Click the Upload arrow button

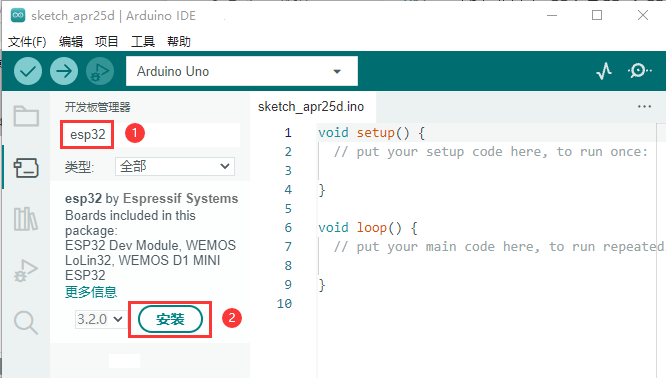(x=64, y=71)
